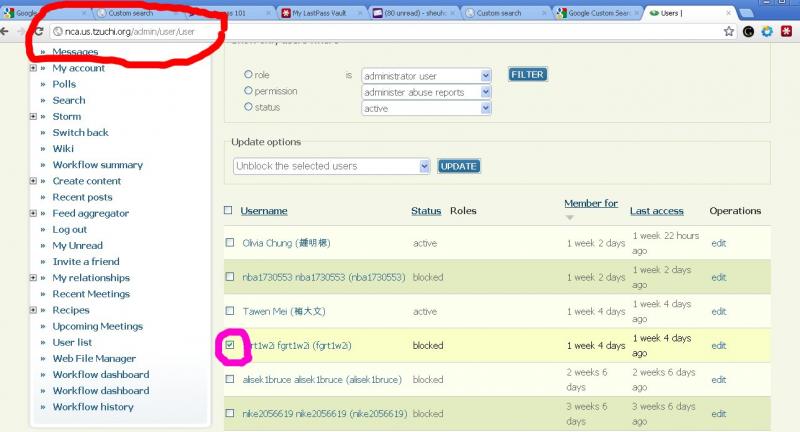
Task: Click the bookmark star icon
Action: pyautogui.click(x=729, y=31)
